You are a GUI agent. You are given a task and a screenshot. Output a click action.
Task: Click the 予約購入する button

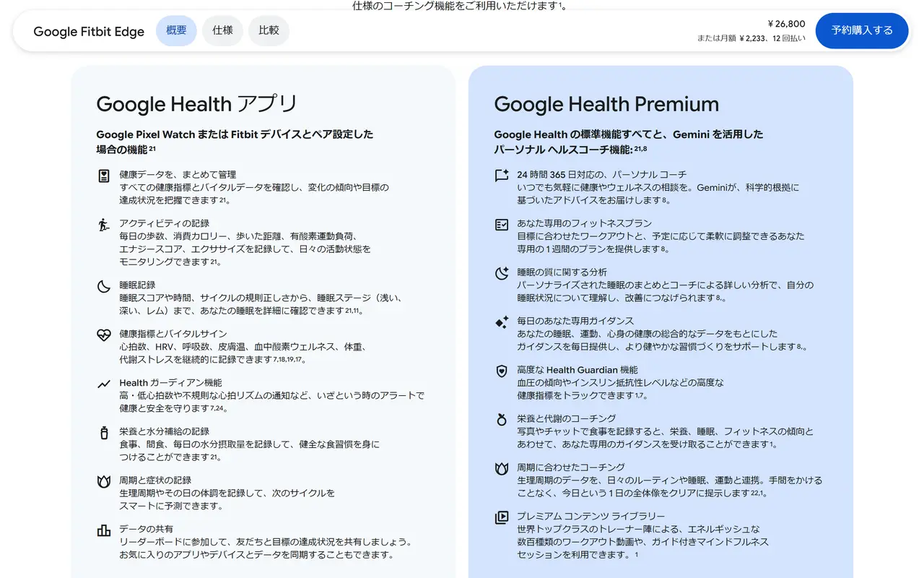coord(862,30)
